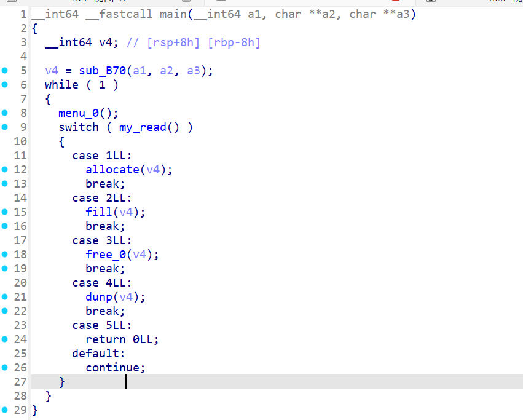Click breakpoint dot beside dunp(v4) line

tap(5, 297)
